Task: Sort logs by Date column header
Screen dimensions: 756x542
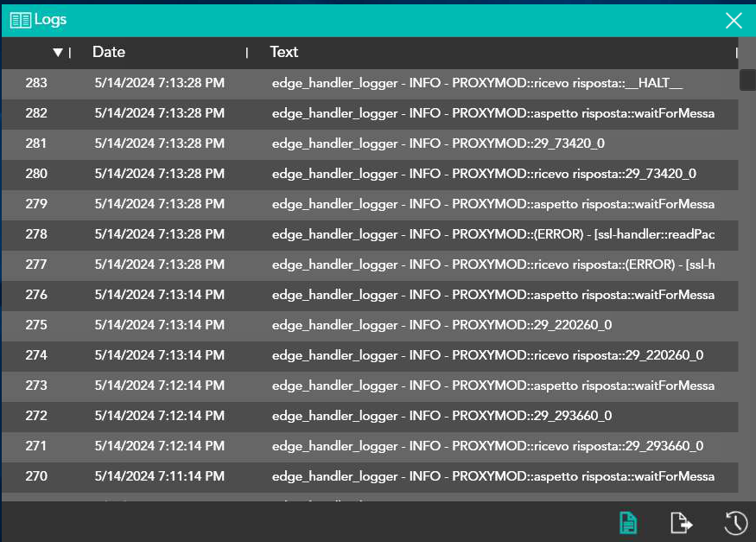Action: [109, 52]
